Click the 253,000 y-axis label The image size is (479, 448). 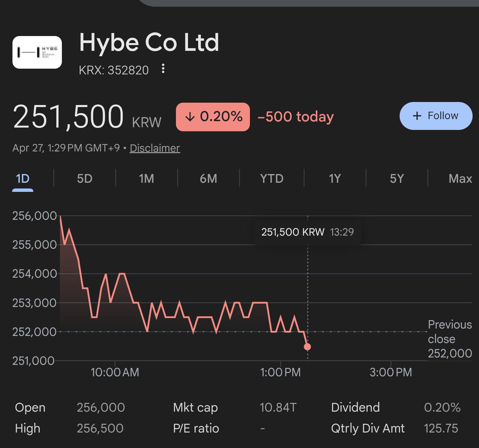(x=35, y=303)
